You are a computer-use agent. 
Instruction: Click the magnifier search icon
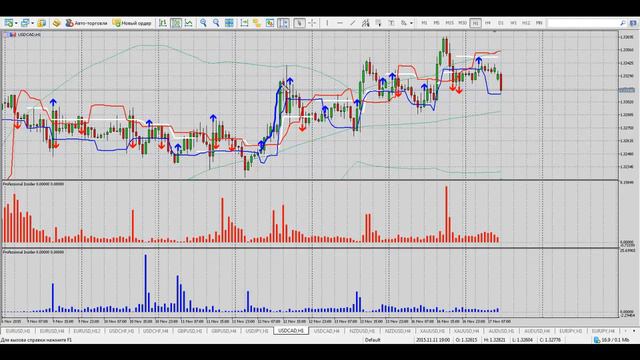(623, 23)
